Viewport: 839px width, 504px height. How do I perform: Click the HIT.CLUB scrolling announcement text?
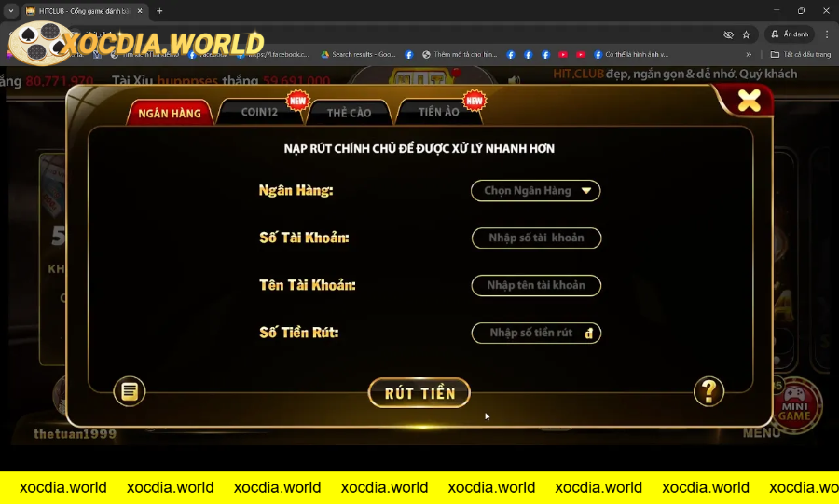pos(675,74)
